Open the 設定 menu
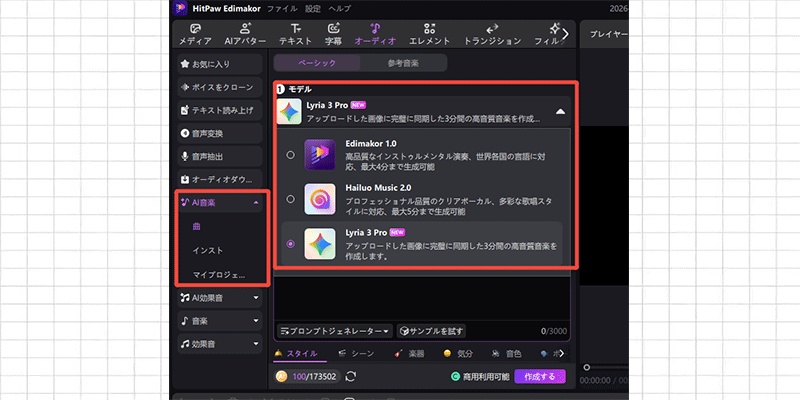 click(x=313, y=9)
